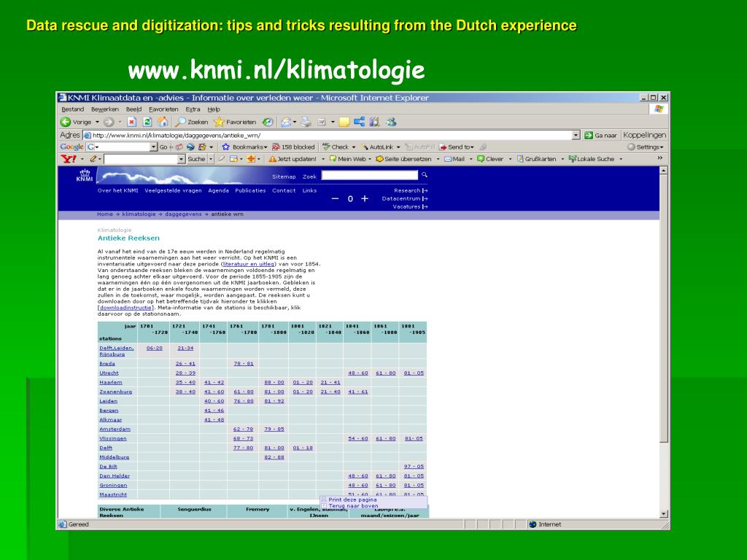Open the downloadinstructie link
The height and width of the screenshot is (560, 747).
point(125,308)
